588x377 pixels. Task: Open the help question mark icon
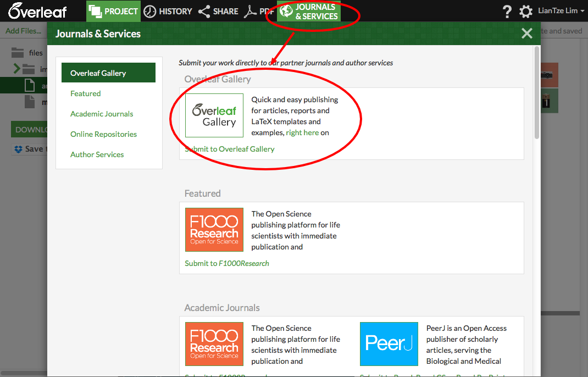pyautogui.click(x=507, y=11)
